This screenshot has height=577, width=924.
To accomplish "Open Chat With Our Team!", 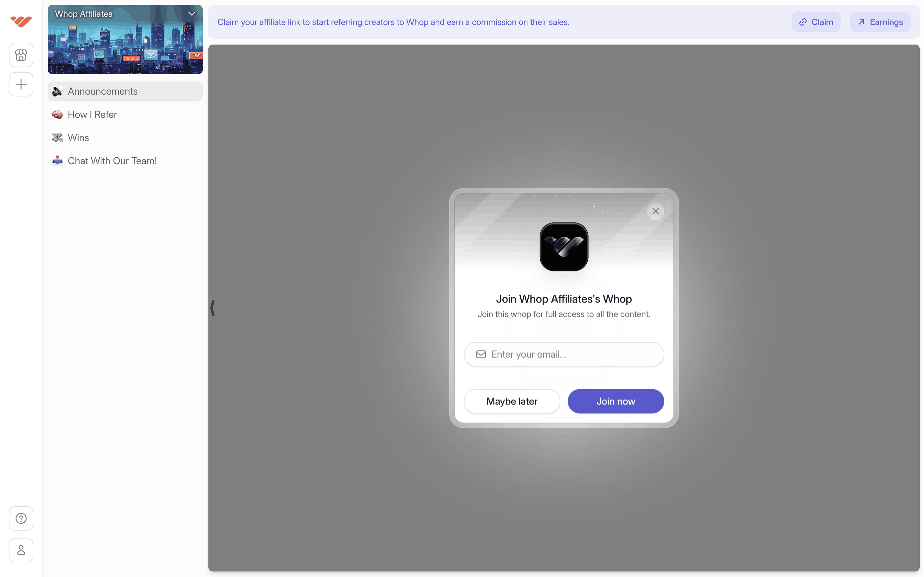I will click(x=112, y=161).
